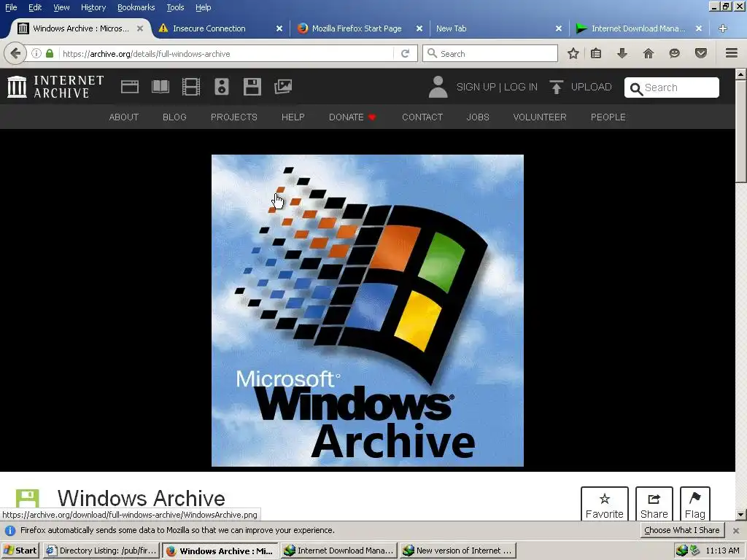Screen dimensions: 747x560
Task: Open Internet Archive home logo
Action: pos(55,87)
